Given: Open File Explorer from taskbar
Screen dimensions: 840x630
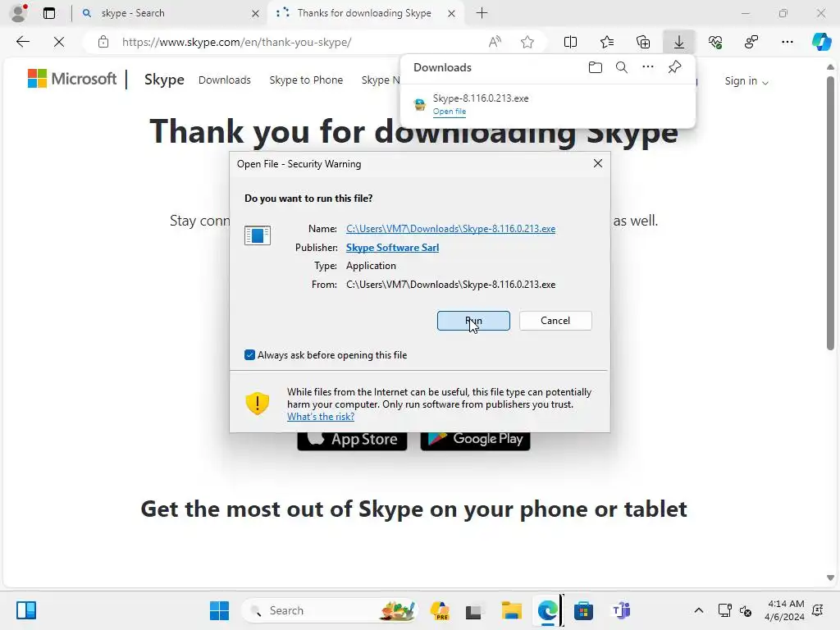Looking at the screenshot, I should tap(512, 610).
